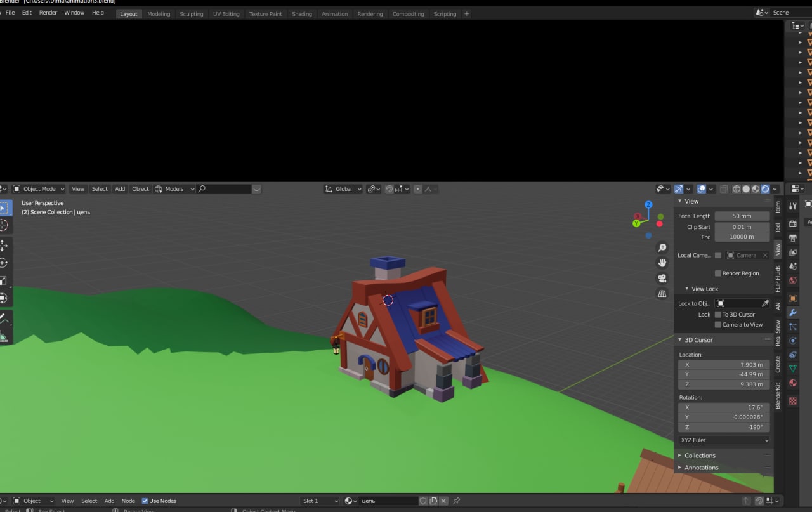Open the Texture properties tab (checkerboard)
Image resolution: width=812 pixels, height=512 pixels.
click(x=793, y=401)
